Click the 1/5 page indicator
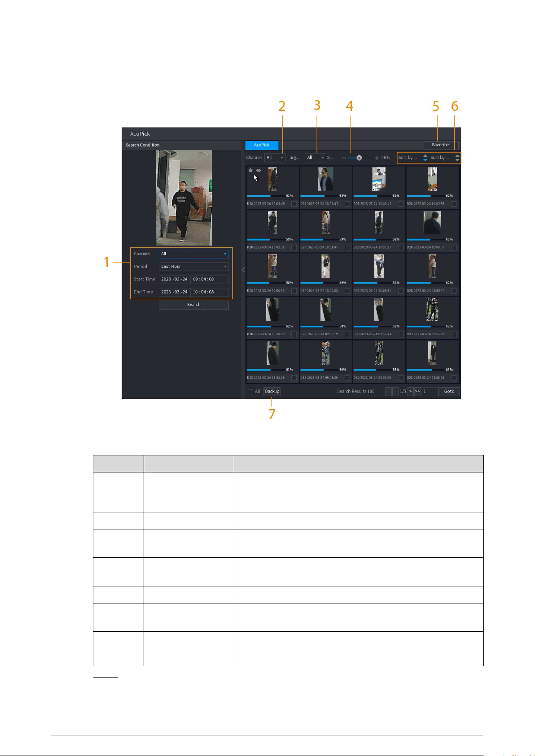The height and width of the screenshot is (756, 535). click(x=403, y=391)
